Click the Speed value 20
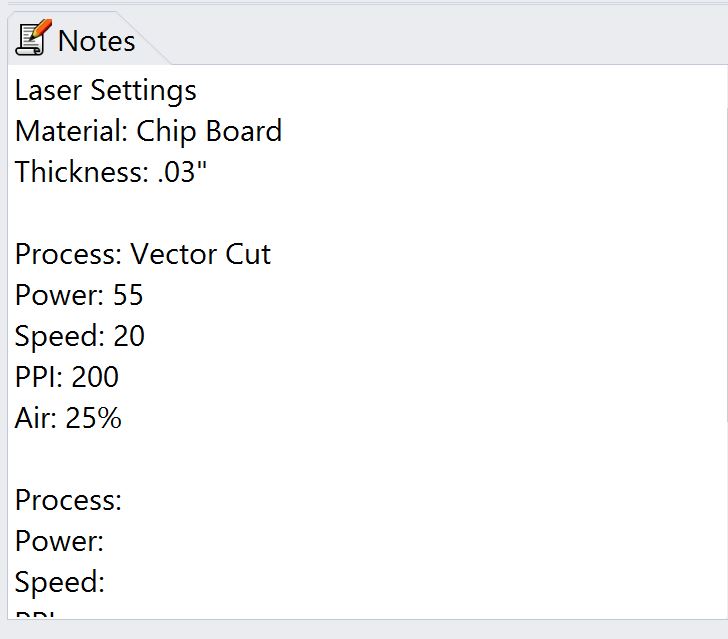 129,336
